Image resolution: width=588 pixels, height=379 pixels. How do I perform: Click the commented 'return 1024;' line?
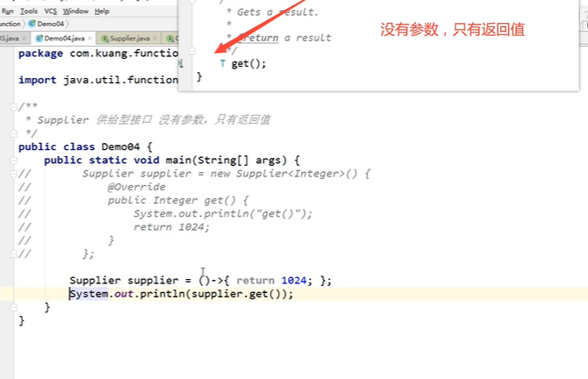click(x=171, y=227)
